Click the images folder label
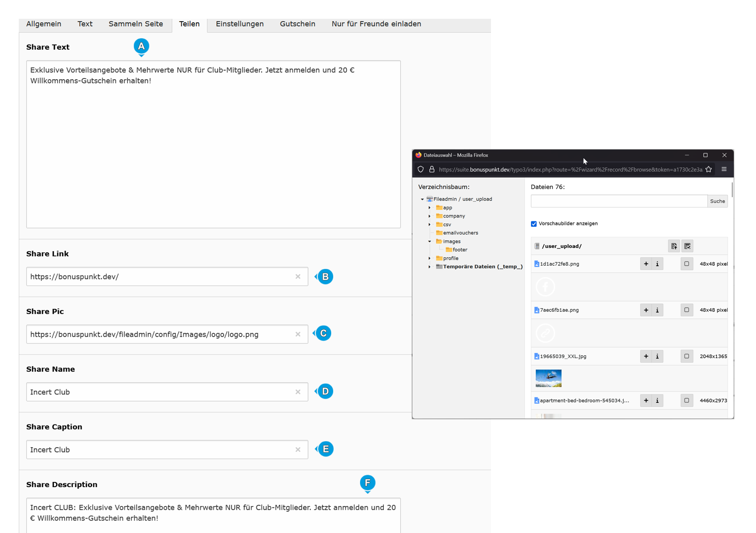Viewport: 756px width, 533px height. 452,242
